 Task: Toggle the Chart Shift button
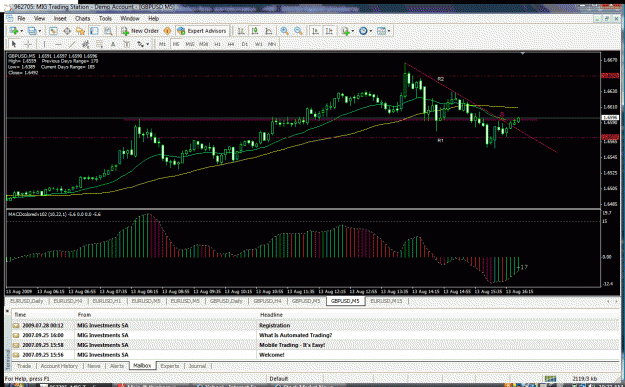[x=329, y=31]
